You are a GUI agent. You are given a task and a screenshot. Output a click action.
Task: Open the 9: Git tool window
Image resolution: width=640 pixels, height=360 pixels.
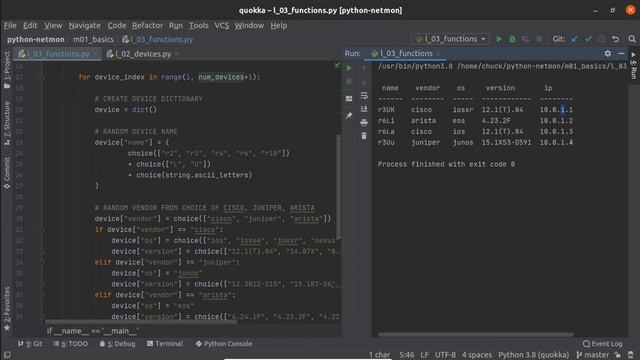(30, 344)
